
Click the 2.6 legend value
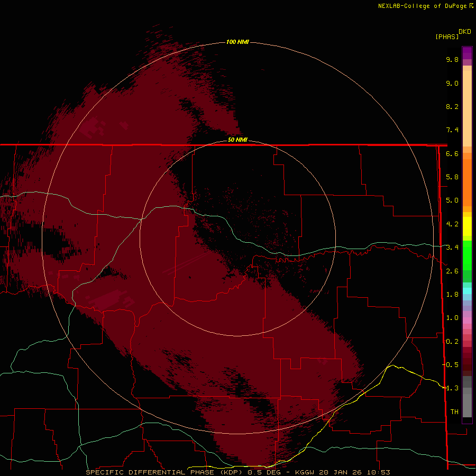(452, 271)
